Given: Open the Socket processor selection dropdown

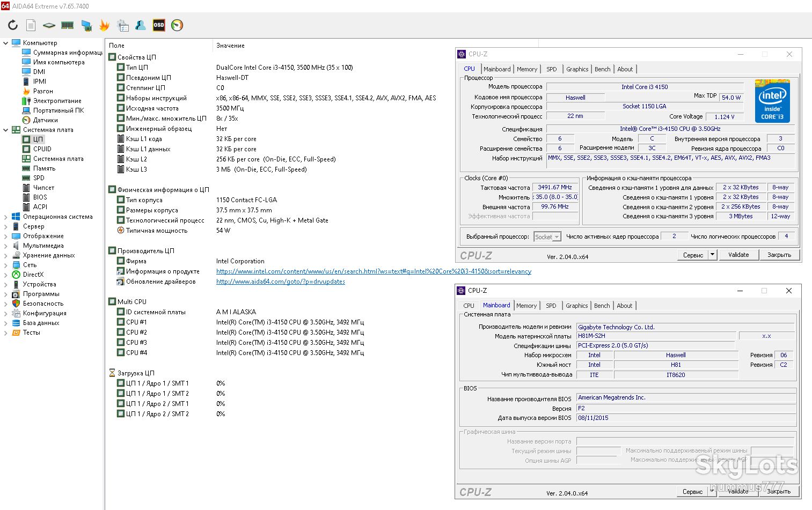Looking at the screenshot, I should coord(547,236).
